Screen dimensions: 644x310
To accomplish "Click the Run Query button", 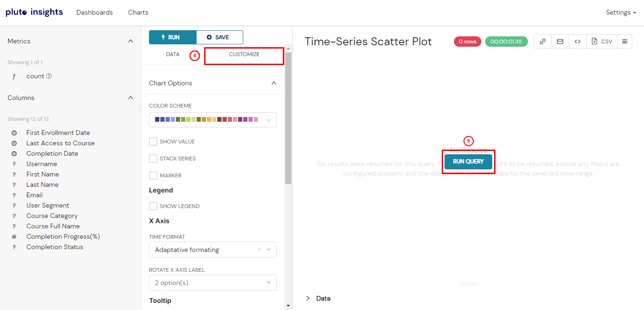I will tap(468, 161).
